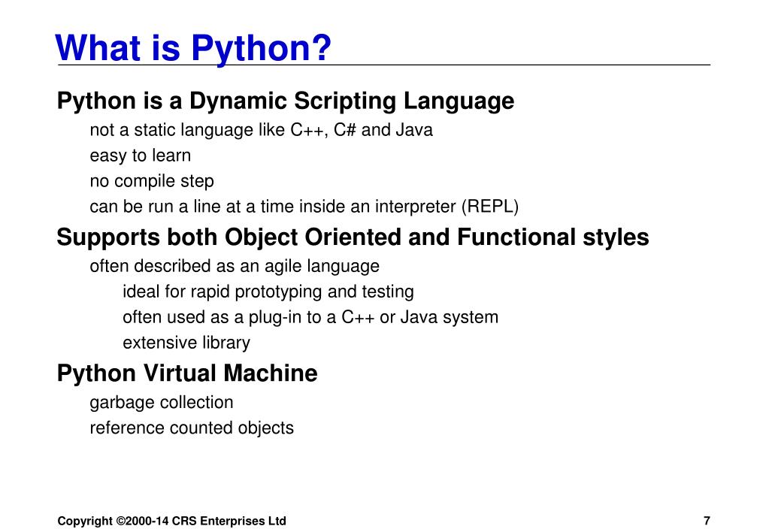Click the copyright notice in the footer
This screenshot has width=769, height=532.
click(x=172, y=521)
